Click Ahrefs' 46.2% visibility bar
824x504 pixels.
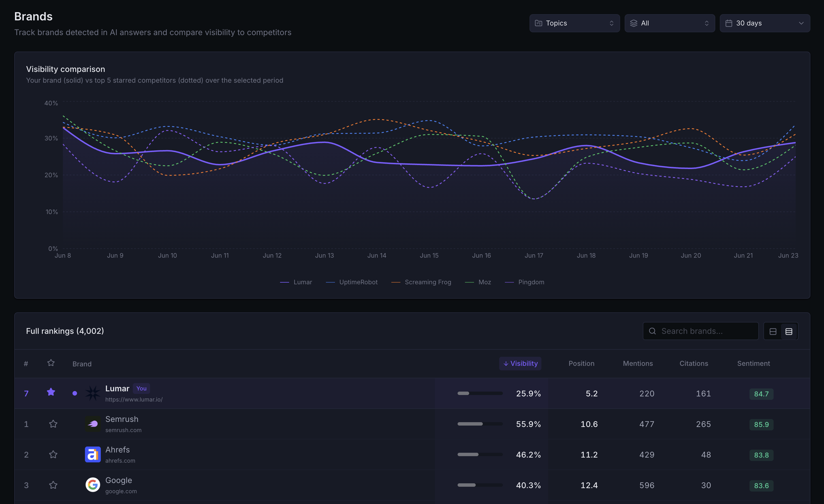480,454
